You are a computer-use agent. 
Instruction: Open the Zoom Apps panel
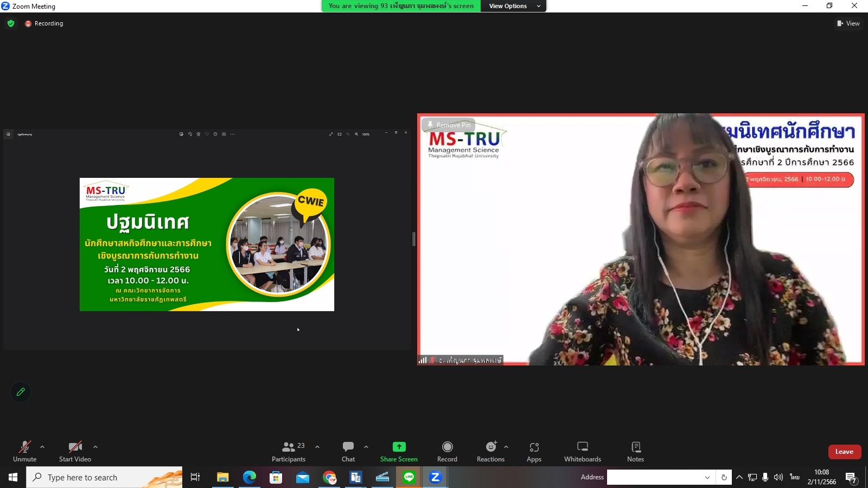pyautogui.click(x=534, y=451)
